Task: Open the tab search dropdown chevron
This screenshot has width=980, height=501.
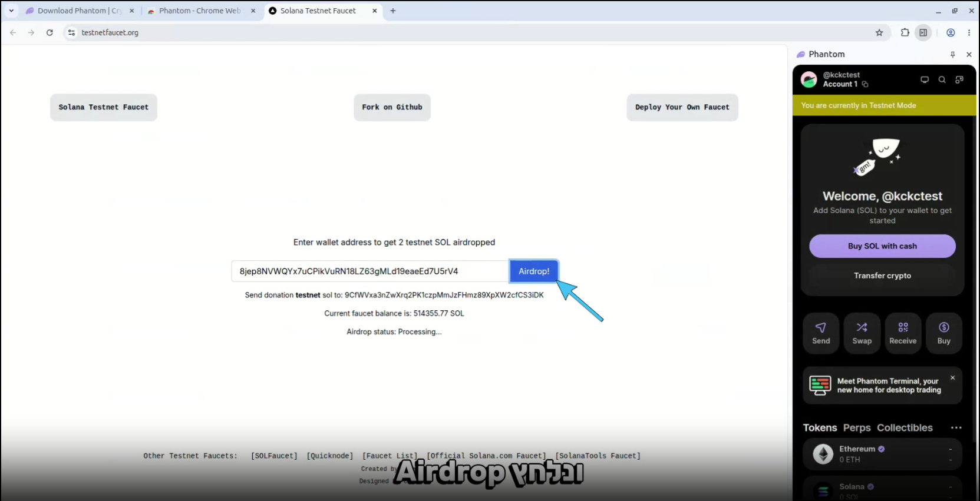Action: tap(11, 11)
